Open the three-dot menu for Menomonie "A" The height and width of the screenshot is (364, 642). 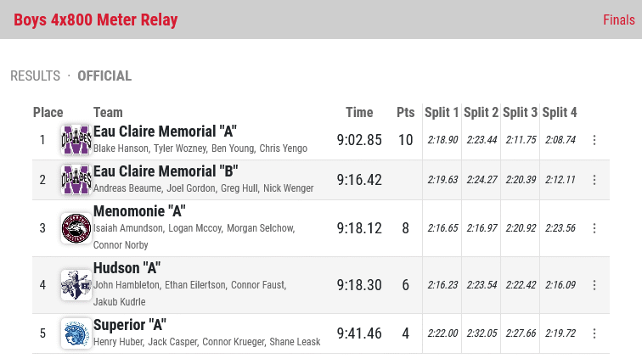click(594, 227)
